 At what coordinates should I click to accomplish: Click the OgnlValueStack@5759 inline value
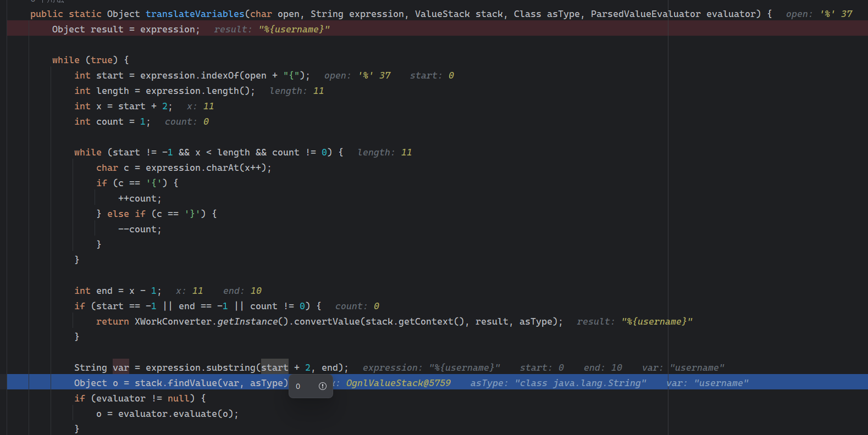click(x=399, y=383)
